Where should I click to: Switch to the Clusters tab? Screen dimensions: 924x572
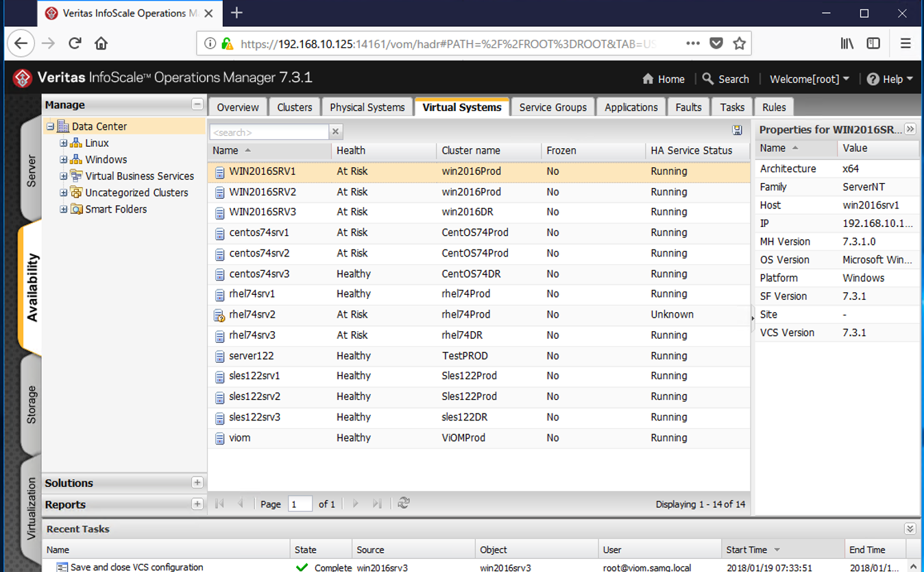pyautogui.click(x=295, y=107)
